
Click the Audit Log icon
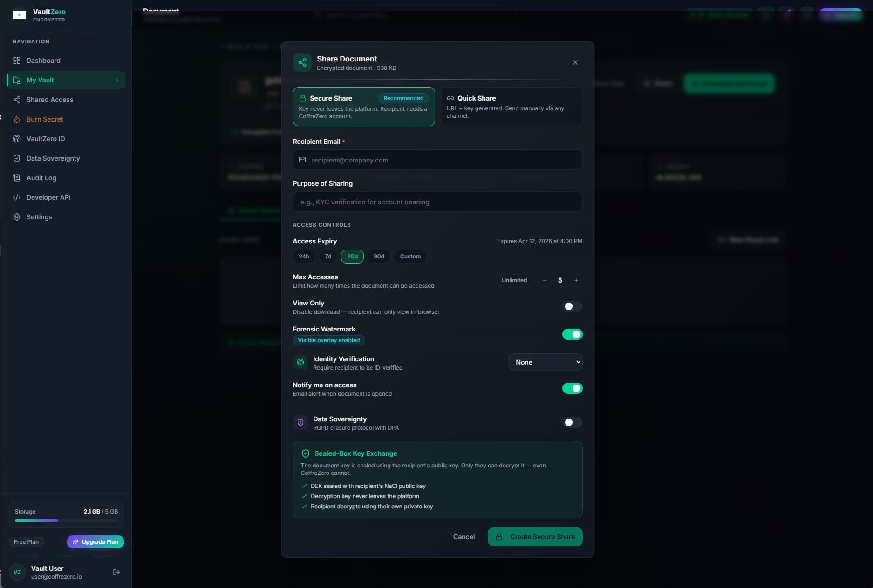click(x=17, y=178)
